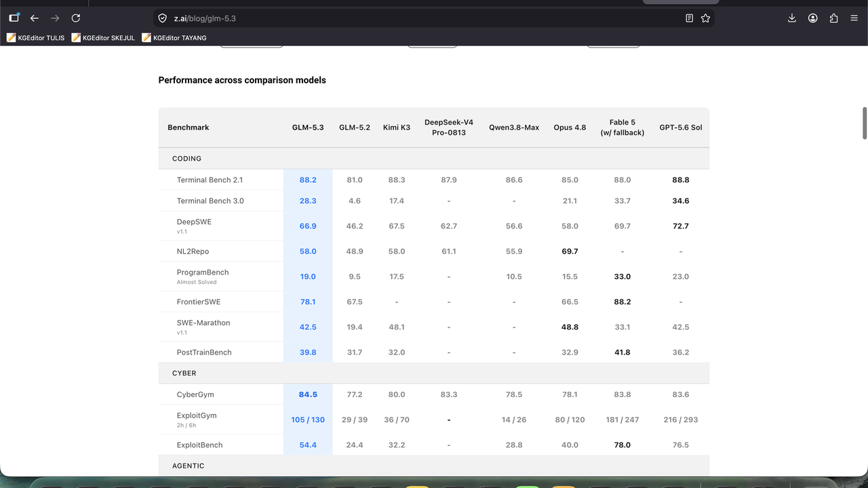
Task: Open the KGEditor TAYANG bookmark
Action: tap(174, 38)
